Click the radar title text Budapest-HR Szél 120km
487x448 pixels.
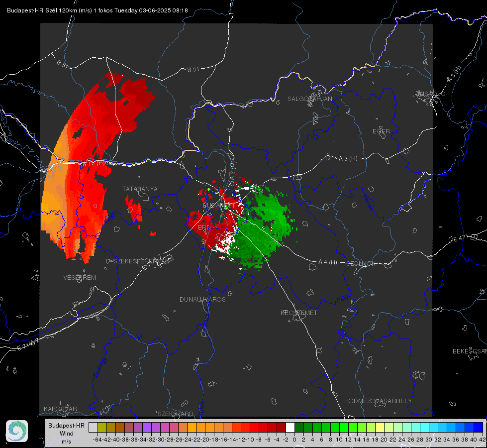42,10
